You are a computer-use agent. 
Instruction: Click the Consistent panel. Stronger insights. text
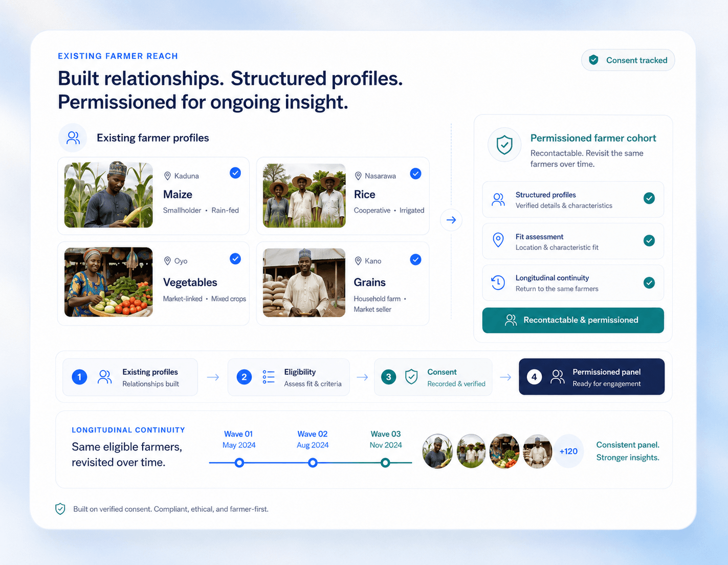[628, 451]
